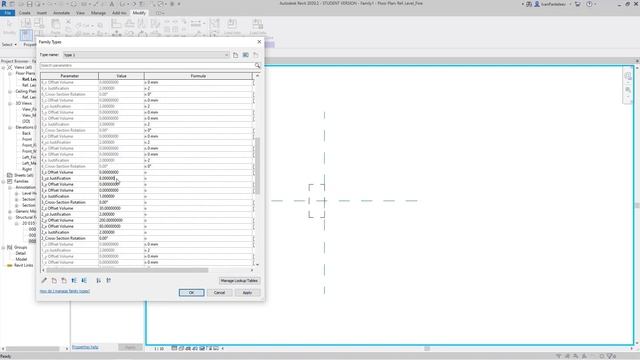This screenshot has width=640, height=360.
Task: Collapse the 3D Views tree node
Action: (x=10, y=103)
